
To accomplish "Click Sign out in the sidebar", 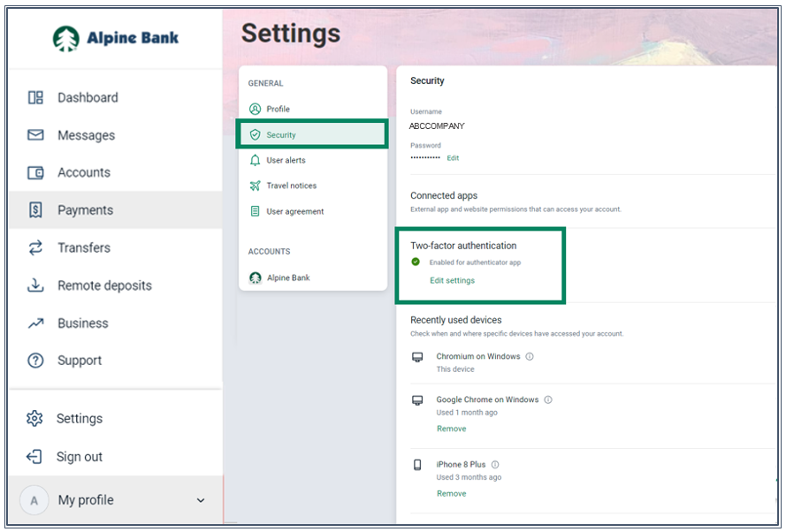I will pos(79,457).
